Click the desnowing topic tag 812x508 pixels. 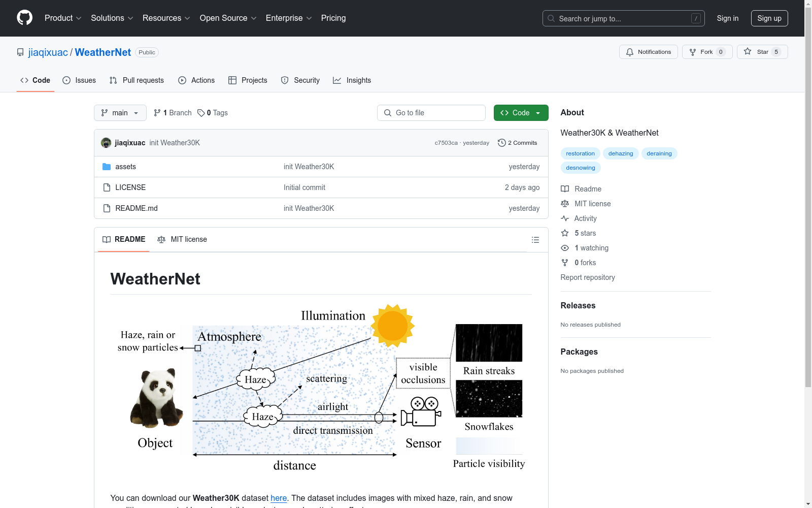pos(581,168)
